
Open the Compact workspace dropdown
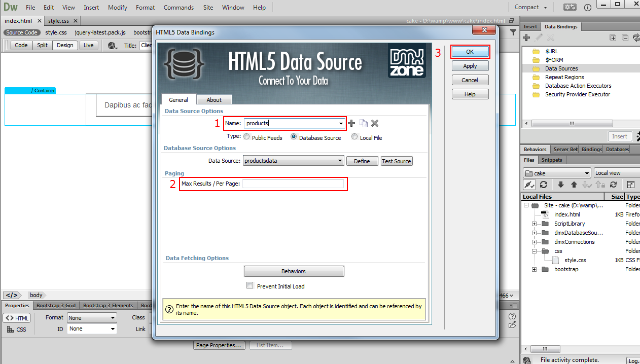[530, 7]
